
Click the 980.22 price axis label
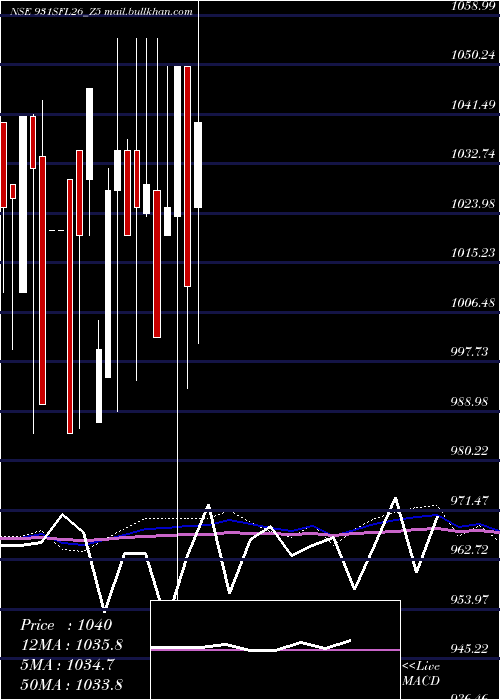(x=469, y=451)
